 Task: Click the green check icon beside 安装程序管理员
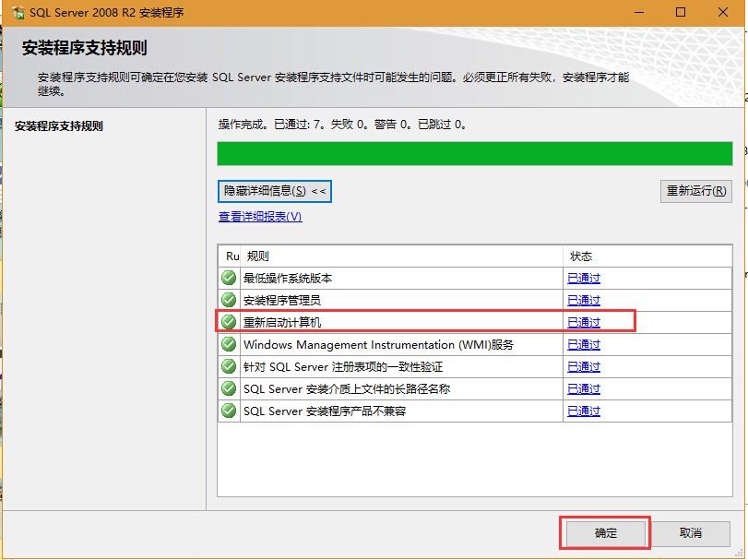click(229, 300)
